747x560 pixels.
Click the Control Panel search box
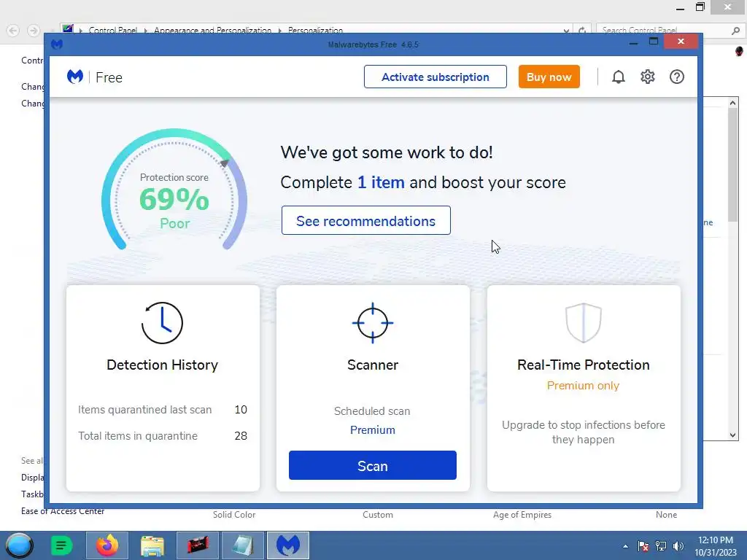coord(665,31)
